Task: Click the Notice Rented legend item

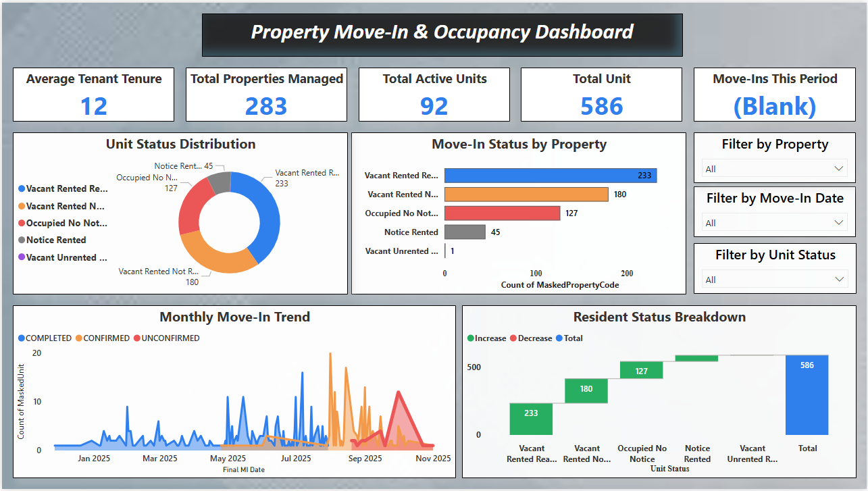Action: point(56,240)
